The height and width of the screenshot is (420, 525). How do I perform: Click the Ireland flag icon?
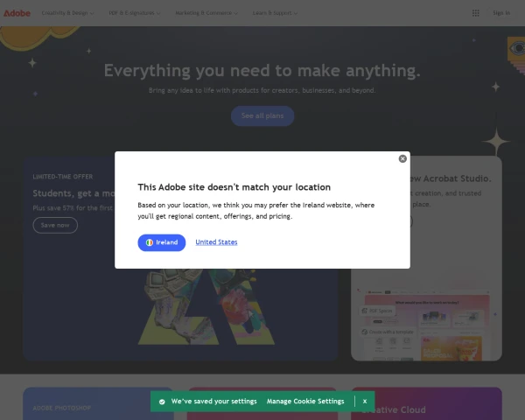point(150,242)
